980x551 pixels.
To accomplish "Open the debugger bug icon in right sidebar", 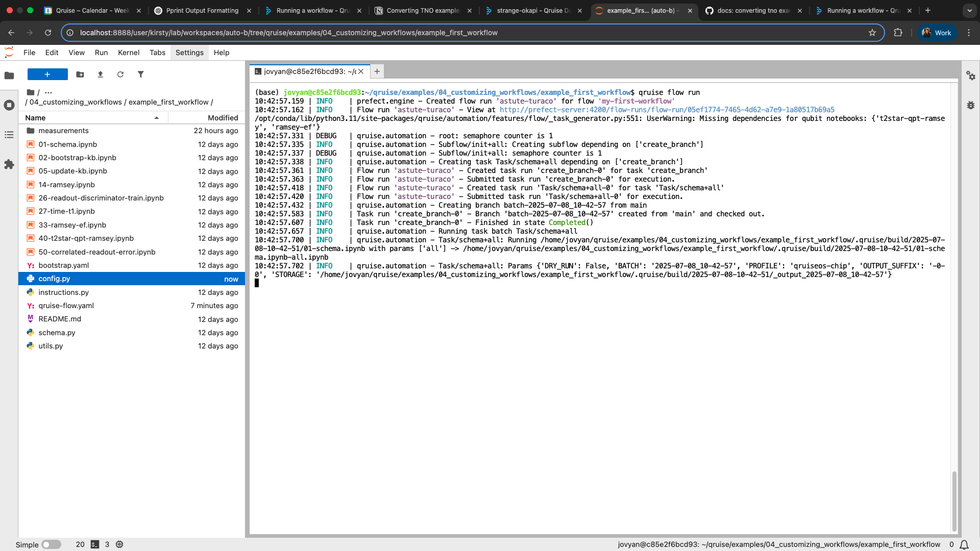I will [x=970, y=105].
